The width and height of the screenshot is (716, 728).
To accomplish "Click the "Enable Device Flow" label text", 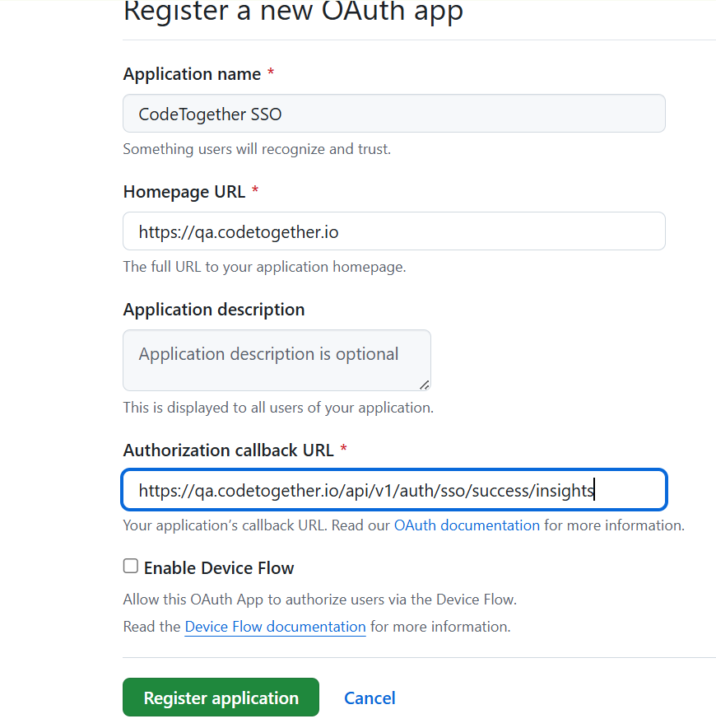I will (219, 568).
